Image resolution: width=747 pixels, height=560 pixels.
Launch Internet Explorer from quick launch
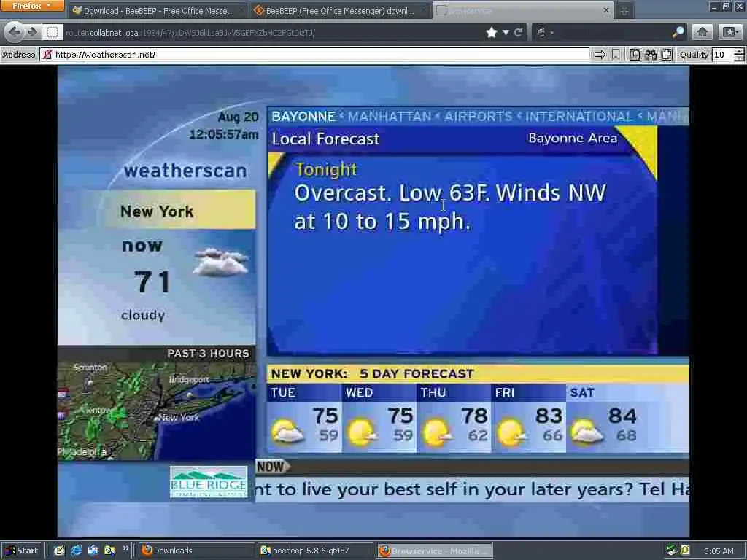click(76, 551)
